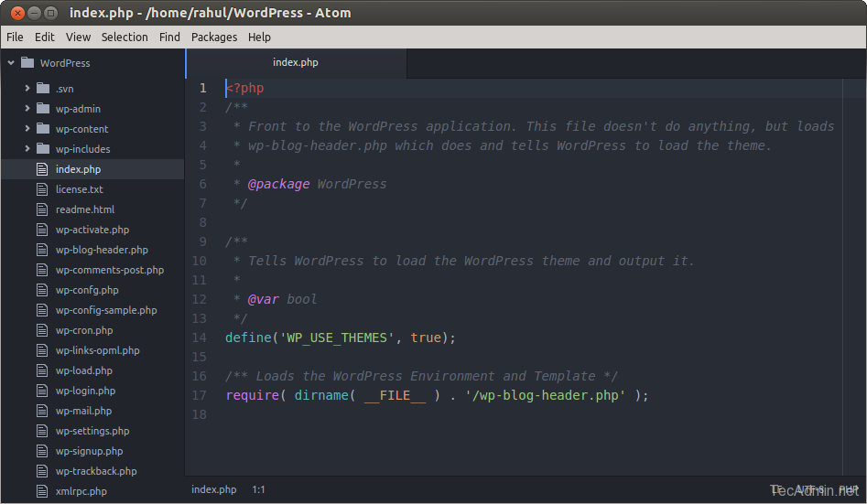This screenshot has width=867, height=504.
Task: Open the File menu
Action: click(x=15, y=37)
